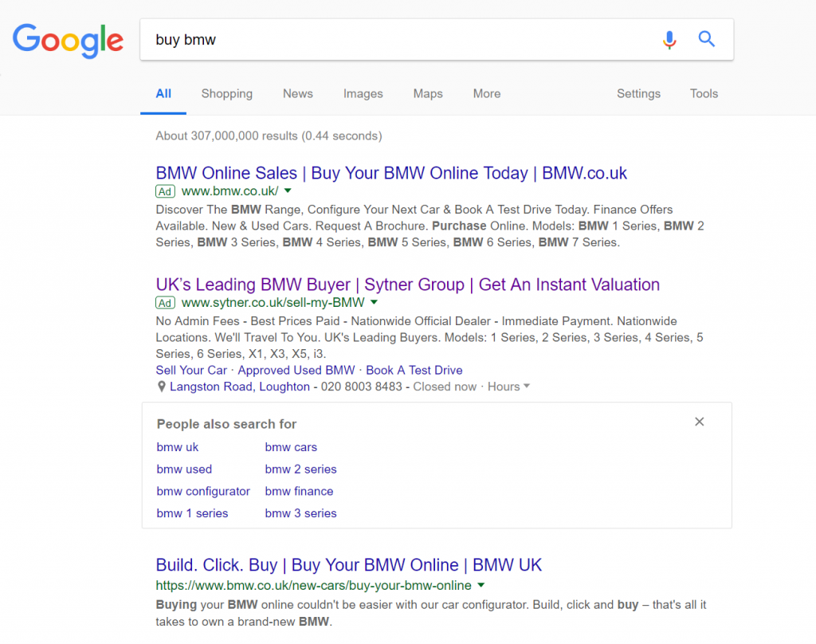
Task: Search for related term bmw 2 series
Action: tap(300, 469)
